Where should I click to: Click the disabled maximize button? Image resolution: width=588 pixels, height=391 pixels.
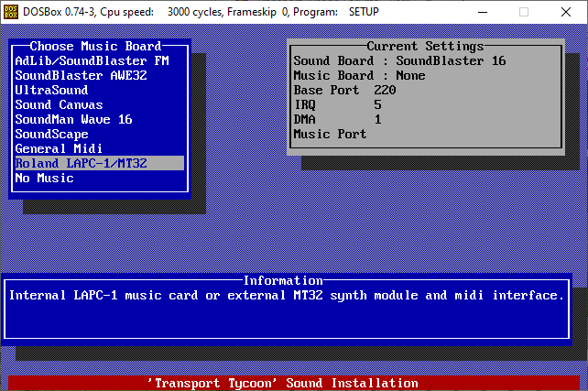click(x=524, y=12)
